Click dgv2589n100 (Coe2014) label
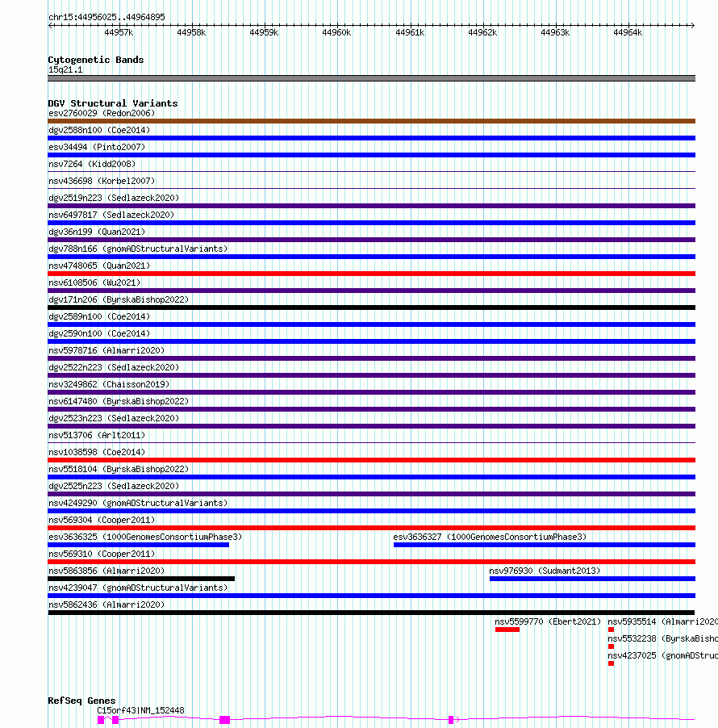 [x=99, y=316]
